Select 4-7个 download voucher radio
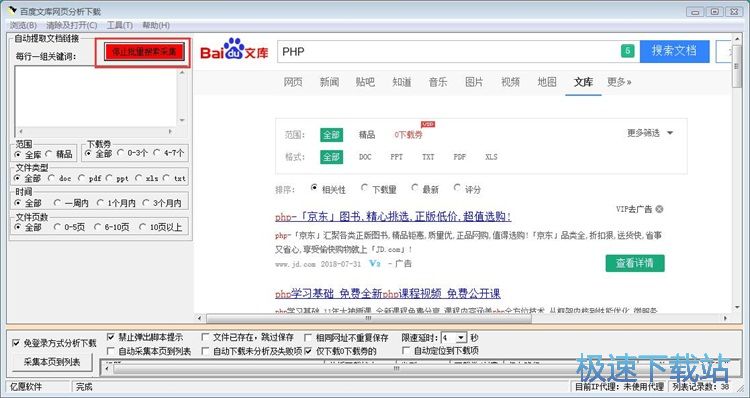 click(168, 153)
